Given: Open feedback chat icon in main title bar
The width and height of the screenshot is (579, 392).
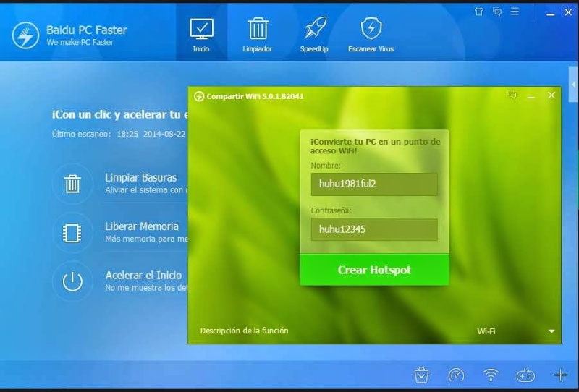Looking at the screenshot, I should 497,12.
